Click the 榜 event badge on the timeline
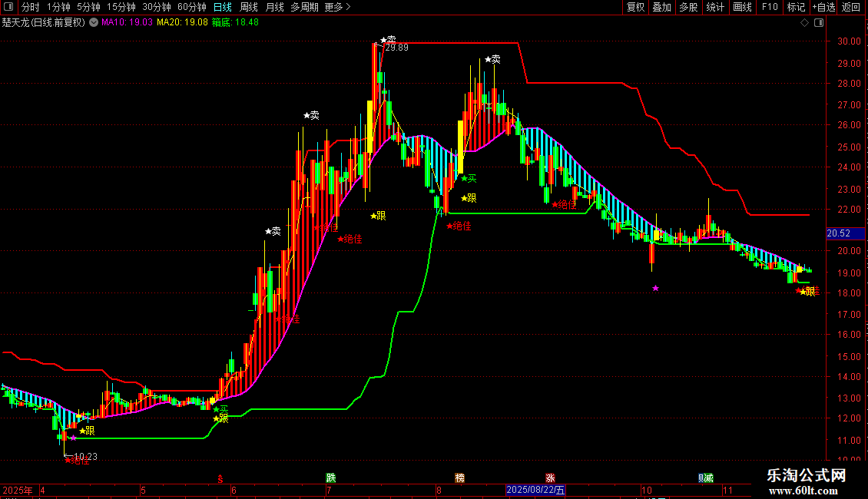This screenshot has height=499, width=868. click(x=459, y=478)
